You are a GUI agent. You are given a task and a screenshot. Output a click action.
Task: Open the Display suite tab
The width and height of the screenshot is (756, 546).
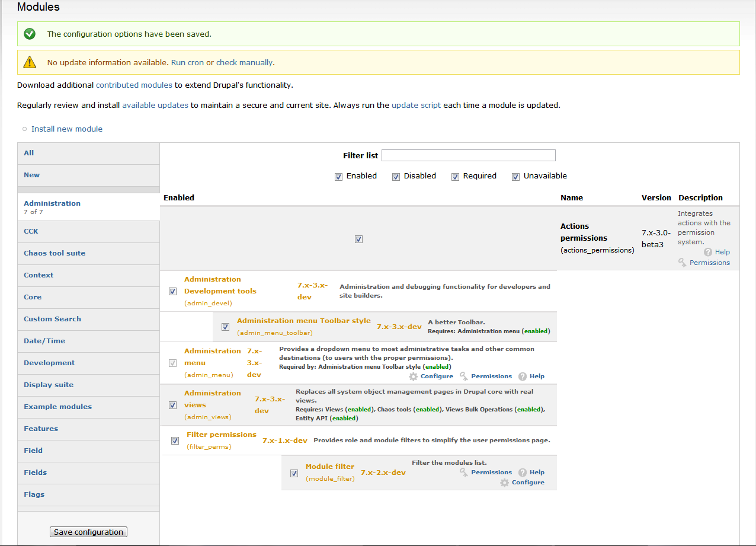[x=89, y=385]
